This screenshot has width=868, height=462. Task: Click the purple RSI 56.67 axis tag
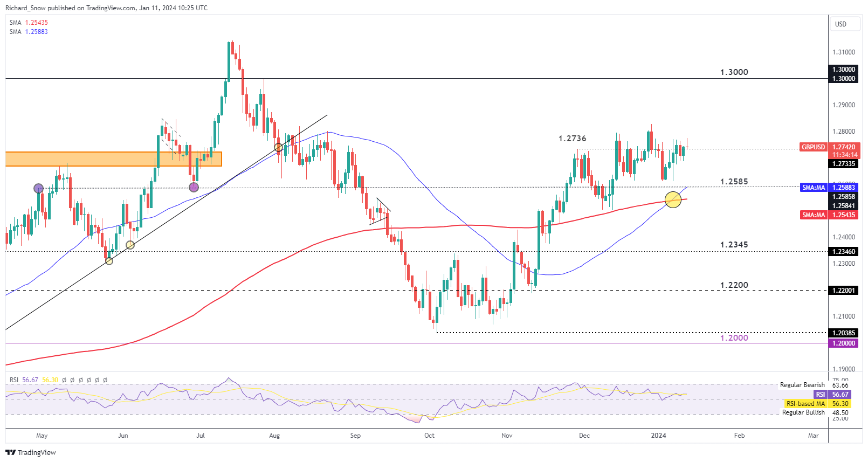pos(833,395)
